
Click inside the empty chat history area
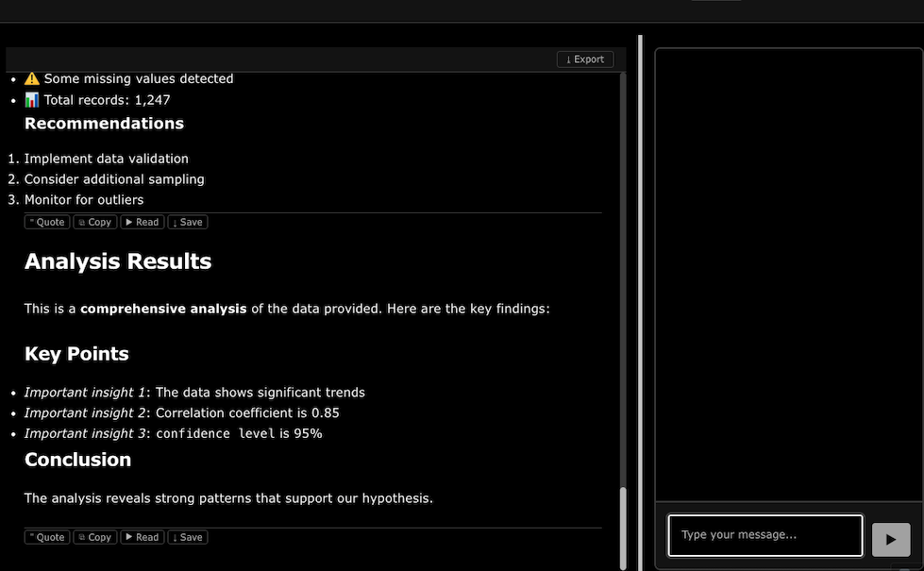(x=788, y=274)
